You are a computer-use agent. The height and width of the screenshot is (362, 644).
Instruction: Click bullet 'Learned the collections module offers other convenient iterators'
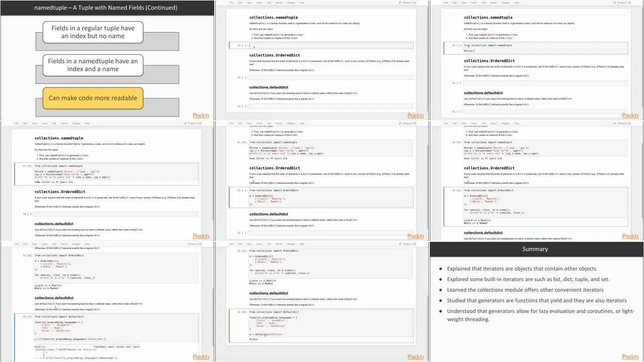(x=525, y=290)
